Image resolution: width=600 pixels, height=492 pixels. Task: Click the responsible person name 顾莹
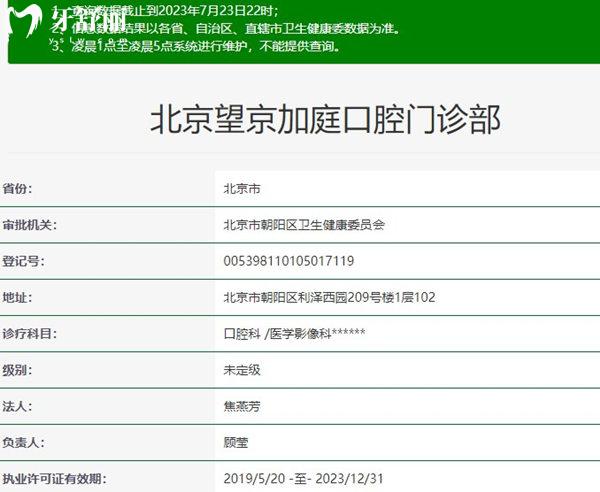click(x=236, y=443)
